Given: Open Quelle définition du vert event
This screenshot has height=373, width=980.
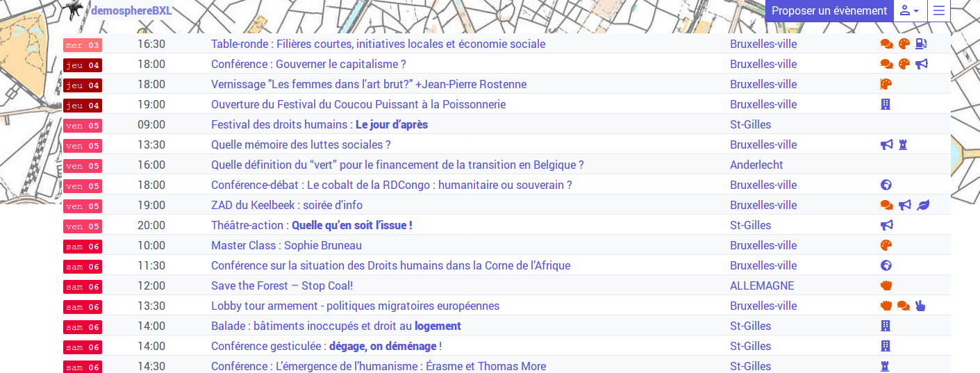Looking at the screenshot, I should [x=397, y=165].
